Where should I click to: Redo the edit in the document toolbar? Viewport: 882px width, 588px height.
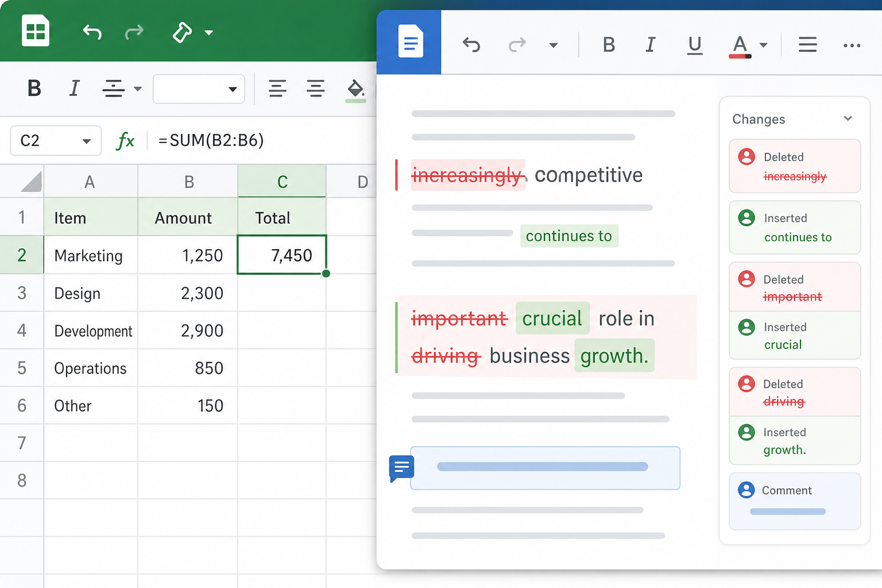[x=517, y=45]
